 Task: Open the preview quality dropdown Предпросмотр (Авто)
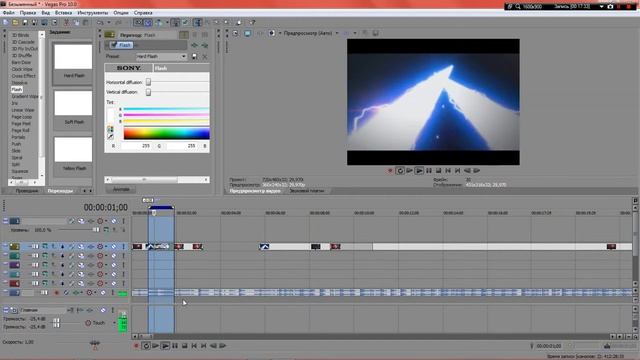[x=311, y=33]
